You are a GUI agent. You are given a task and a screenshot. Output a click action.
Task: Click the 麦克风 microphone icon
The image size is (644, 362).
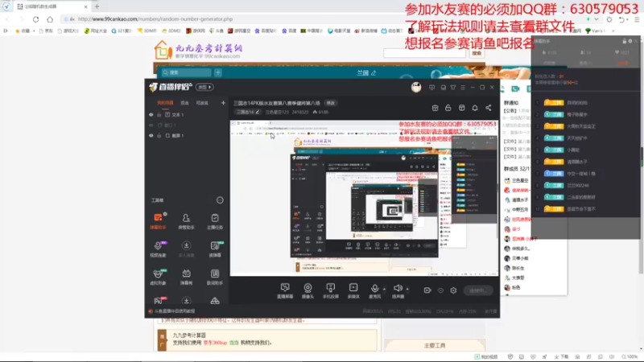pos(374,290)
